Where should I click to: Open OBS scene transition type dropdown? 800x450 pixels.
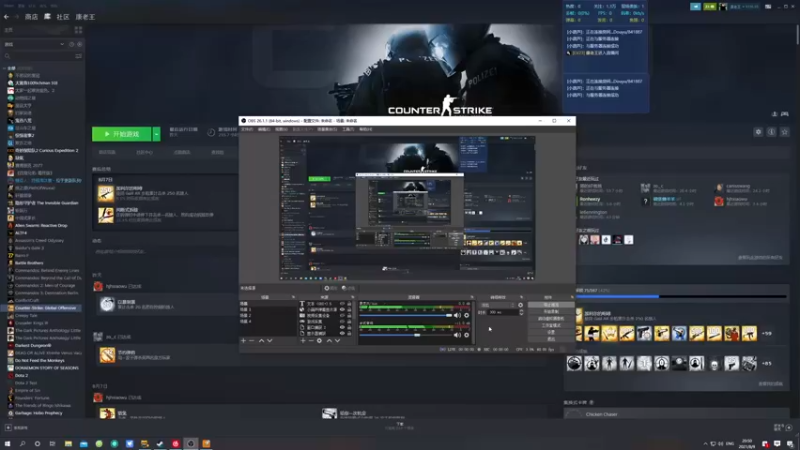497,305
